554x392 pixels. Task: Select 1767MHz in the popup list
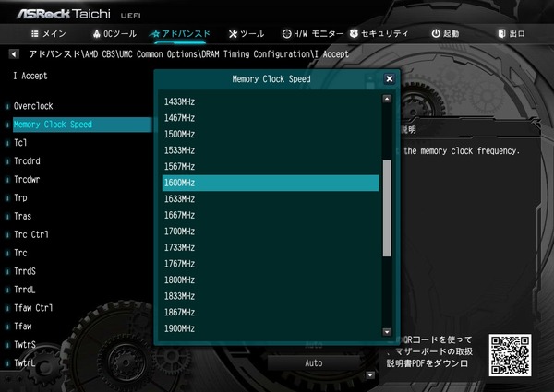click(x=271, y=264)
